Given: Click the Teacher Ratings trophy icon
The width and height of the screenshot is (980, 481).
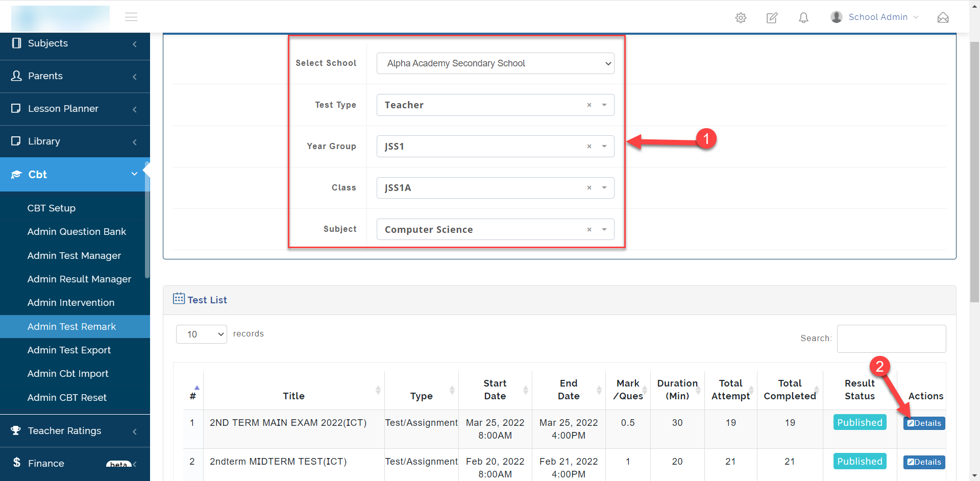Looking at the screenshot, I should click(16, 430).
